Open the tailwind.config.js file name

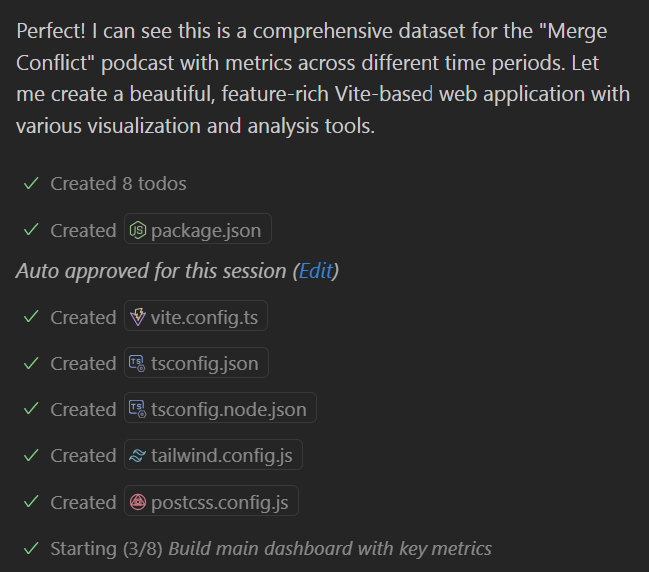pyautogui.click(x=222, y=456)
